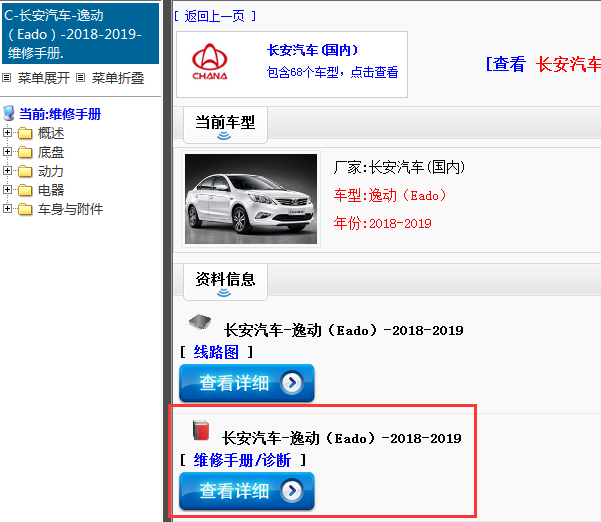Expand the 电器 tree node
Screen dimensions: 601x522
(7, 189)
